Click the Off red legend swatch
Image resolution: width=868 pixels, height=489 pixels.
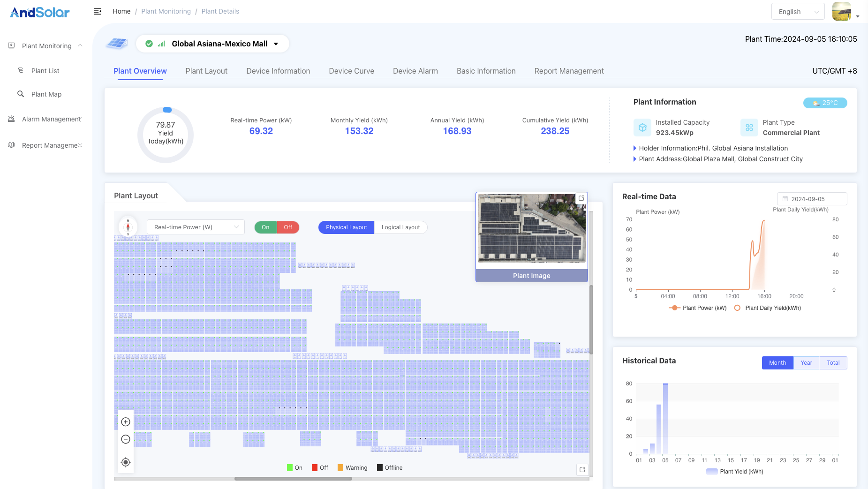click(315, 468)
